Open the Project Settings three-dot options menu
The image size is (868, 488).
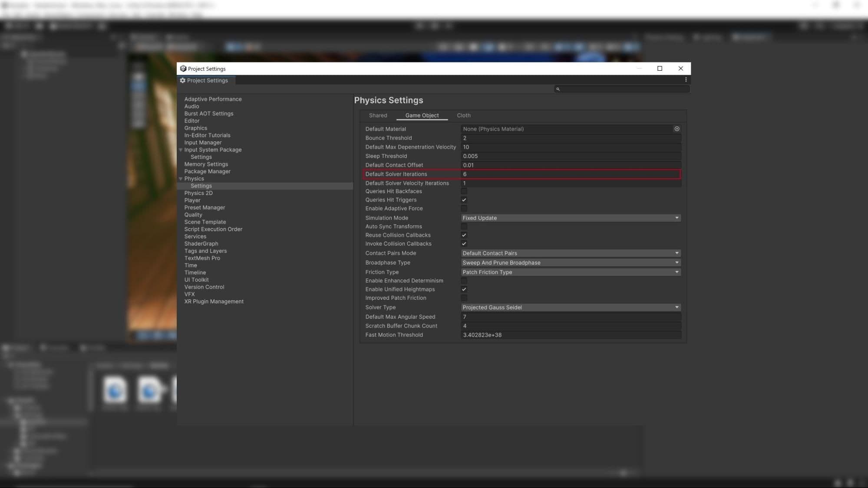pos(686,79)
